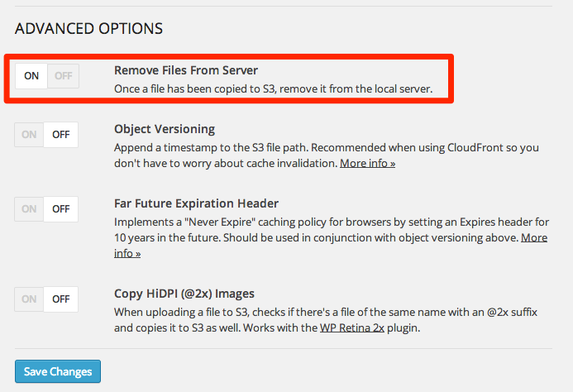Image resolution: width=573 pixels, height=392 pixels.
Task: Click the Save Changes button
Action: (58, 371)
